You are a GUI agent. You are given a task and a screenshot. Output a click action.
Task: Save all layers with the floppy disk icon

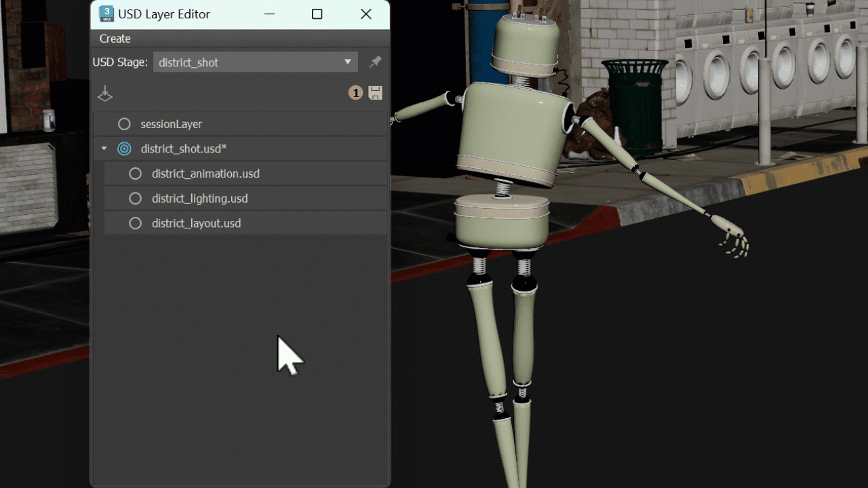point(376,93)
